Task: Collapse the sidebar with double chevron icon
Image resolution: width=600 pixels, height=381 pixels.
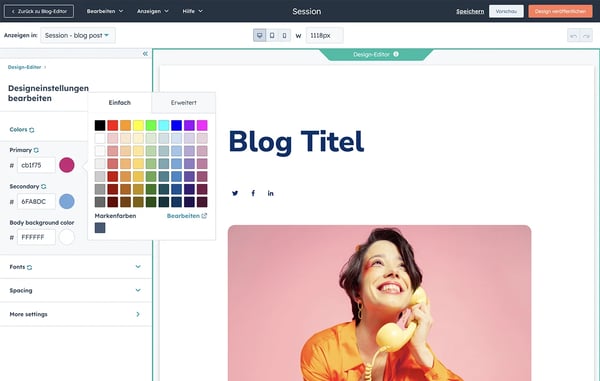Action: point(145,54)
